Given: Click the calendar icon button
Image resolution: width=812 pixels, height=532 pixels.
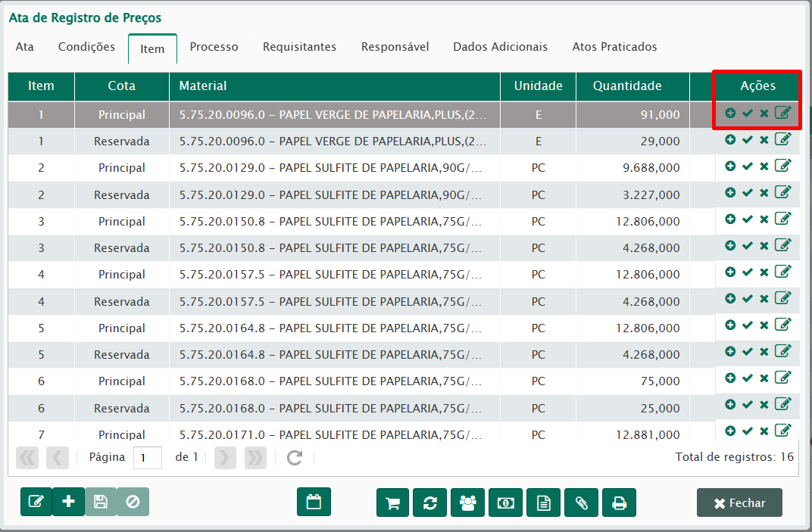Looking at the screenshot, I should coord(314,502).
